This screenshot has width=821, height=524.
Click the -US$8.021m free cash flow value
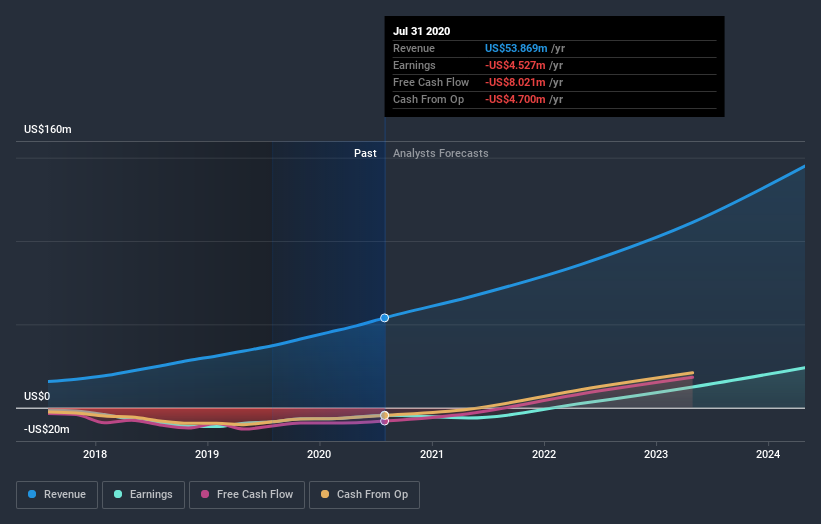(x=515, y=82)
